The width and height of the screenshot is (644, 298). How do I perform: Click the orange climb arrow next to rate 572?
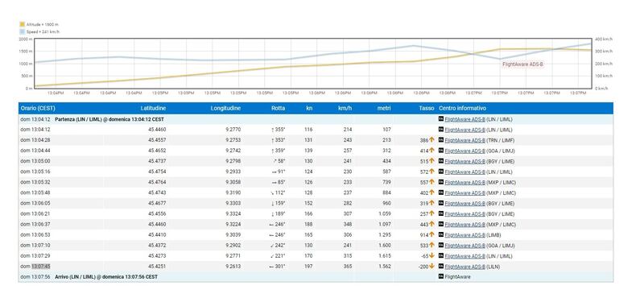coord(431,172)
